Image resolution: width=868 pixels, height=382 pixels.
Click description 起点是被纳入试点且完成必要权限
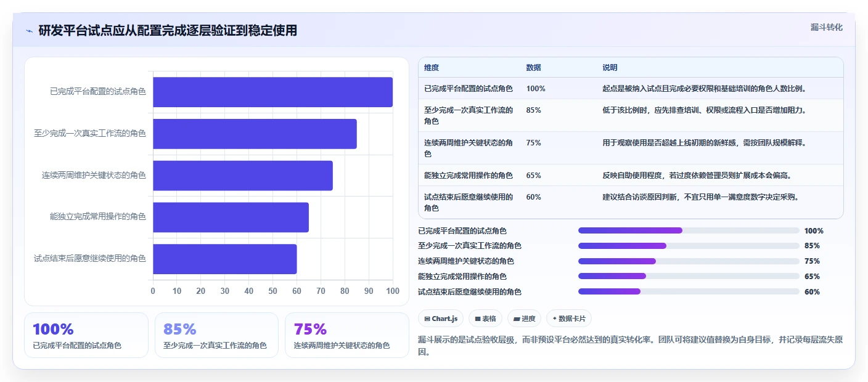[x=705, y=89]
